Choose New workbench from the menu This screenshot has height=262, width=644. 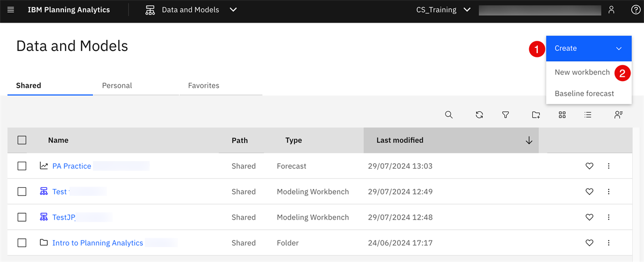click(x=582, y=72)
